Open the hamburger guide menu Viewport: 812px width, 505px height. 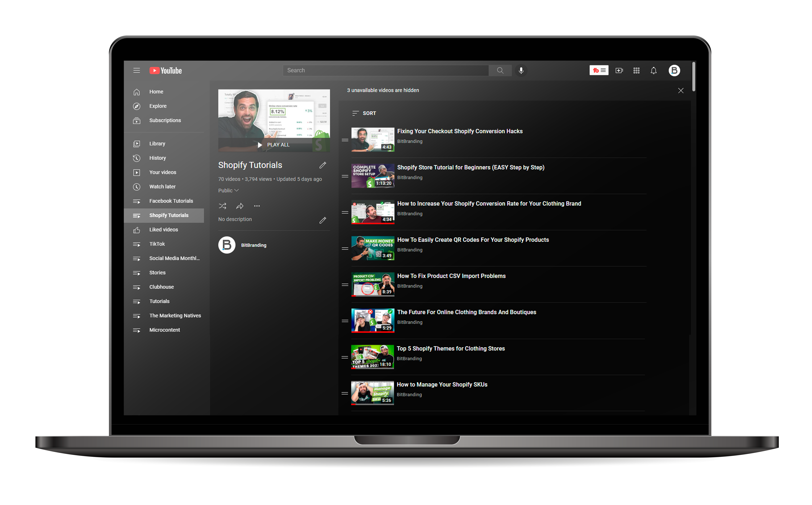(x=137, y=71)
